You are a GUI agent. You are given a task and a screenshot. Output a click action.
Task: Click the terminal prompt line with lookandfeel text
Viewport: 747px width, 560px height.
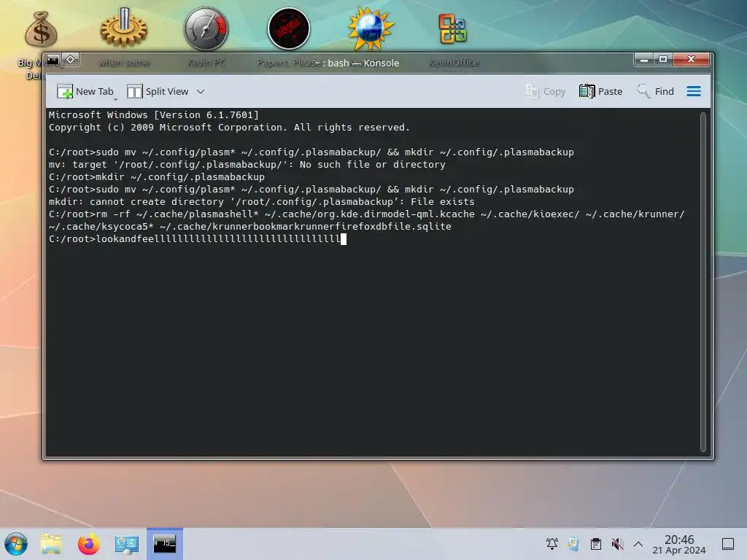(x=197, y=239)
